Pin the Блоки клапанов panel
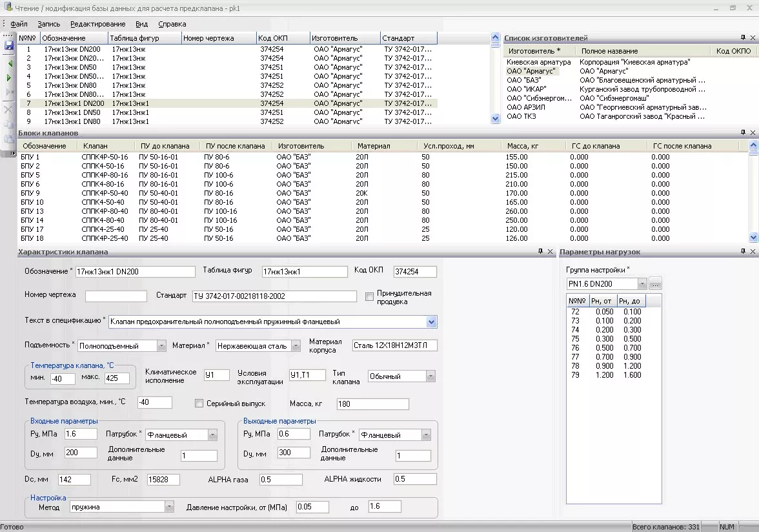Image resolution: width=759 pixels, height=532 pixels. pyautogui.click(x=743, y=132)
